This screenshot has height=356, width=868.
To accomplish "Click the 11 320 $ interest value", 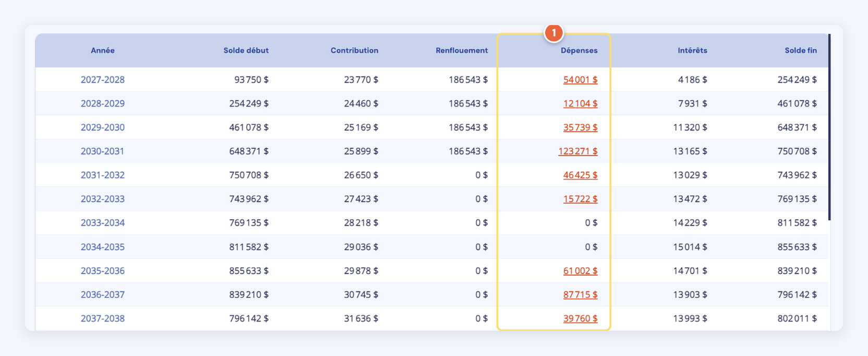I will 690,127.
